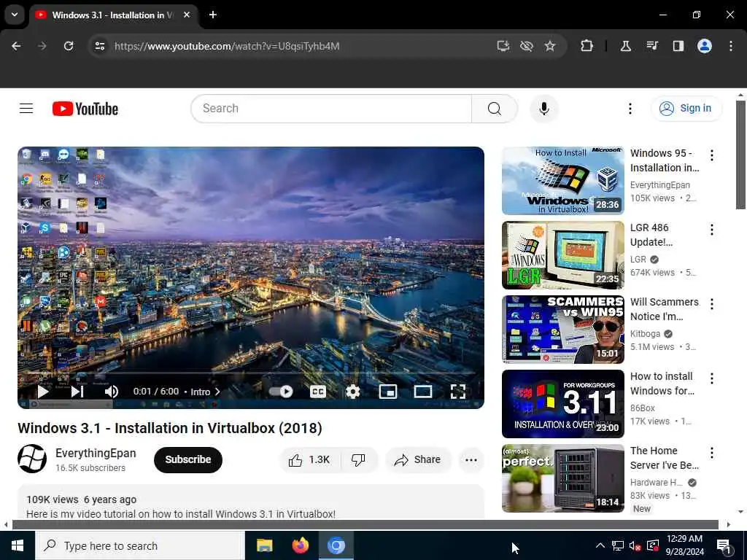Open a new browser tab
This screenshot has height=560, width=747.
[x=213, y=15]
